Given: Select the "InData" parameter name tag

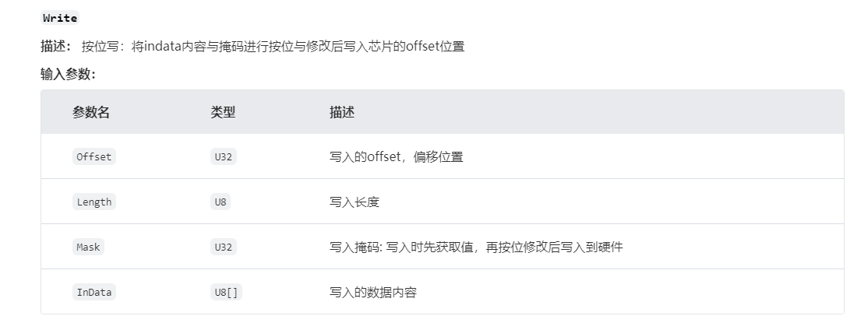Looking at the screenshot, I should coord(94,292).
